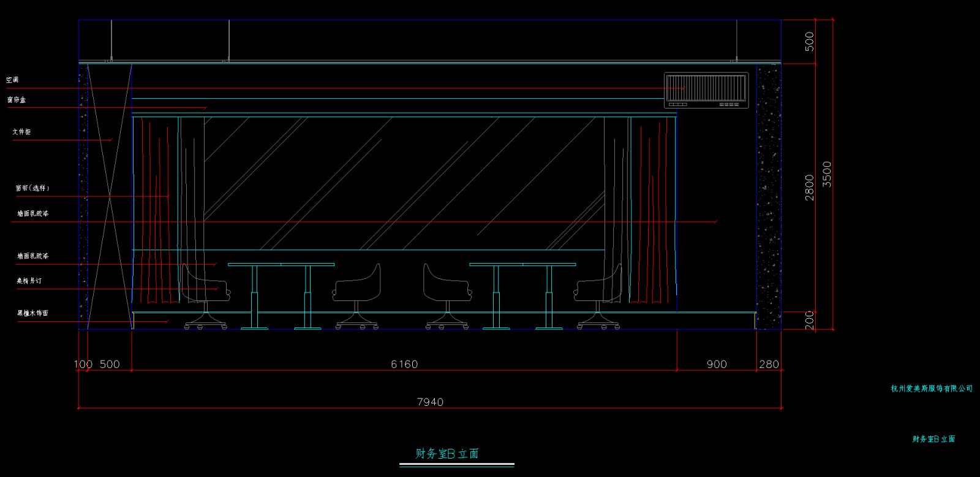Pick the 280 dimension text
This screenshot has height=477, width=980.
click(769, 364)
